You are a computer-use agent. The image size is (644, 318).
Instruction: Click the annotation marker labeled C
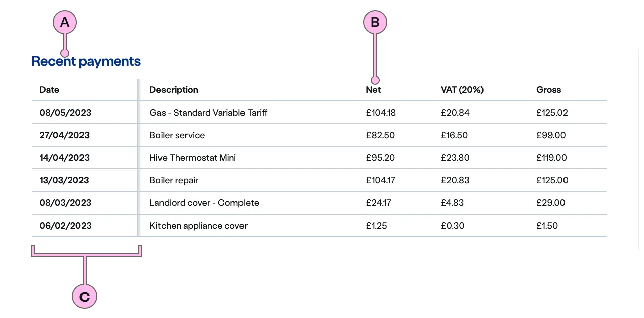pos(85,296)
